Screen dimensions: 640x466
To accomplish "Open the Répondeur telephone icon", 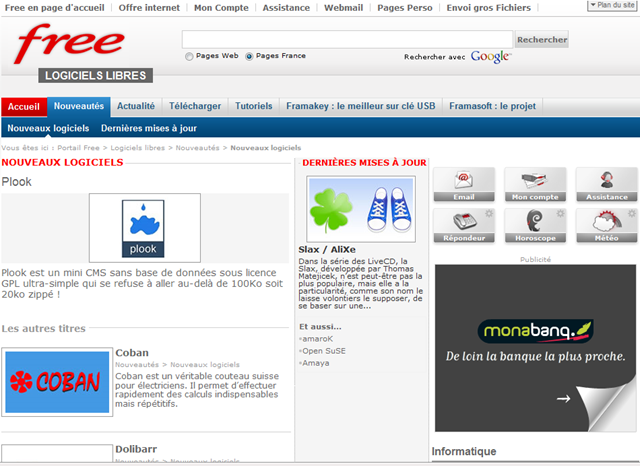I will 464,226.
